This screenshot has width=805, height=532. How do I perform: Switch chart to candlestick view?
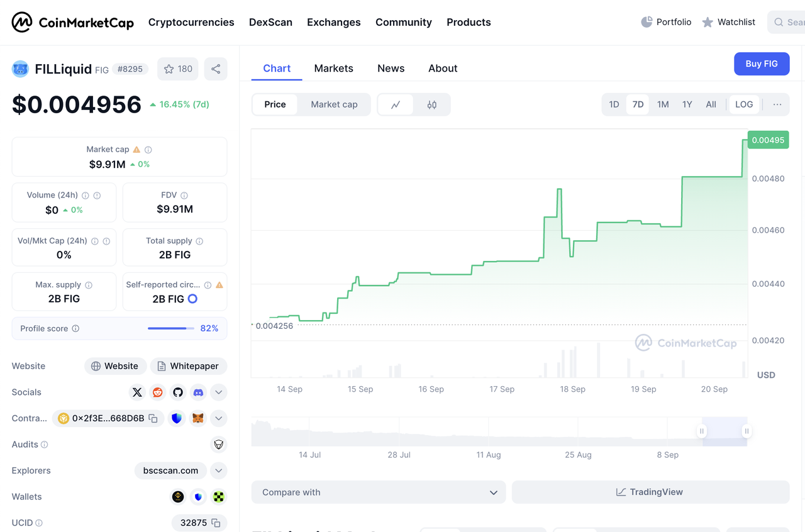point(432,105)
